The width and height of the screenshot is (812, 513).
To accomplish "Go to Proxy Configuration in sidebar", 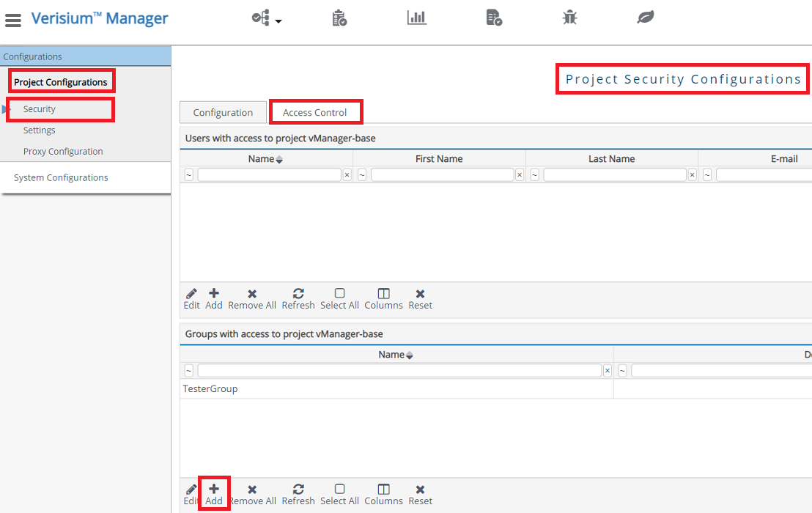I will 63,151.
